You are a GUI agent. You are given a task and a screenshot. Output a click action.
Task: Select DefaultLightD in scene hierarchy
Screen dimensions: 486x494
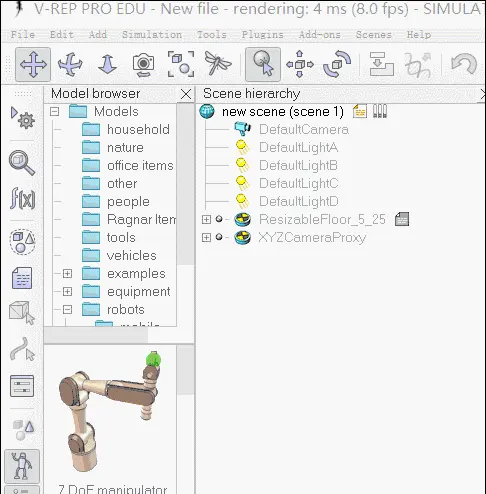[x=299, y=201]
